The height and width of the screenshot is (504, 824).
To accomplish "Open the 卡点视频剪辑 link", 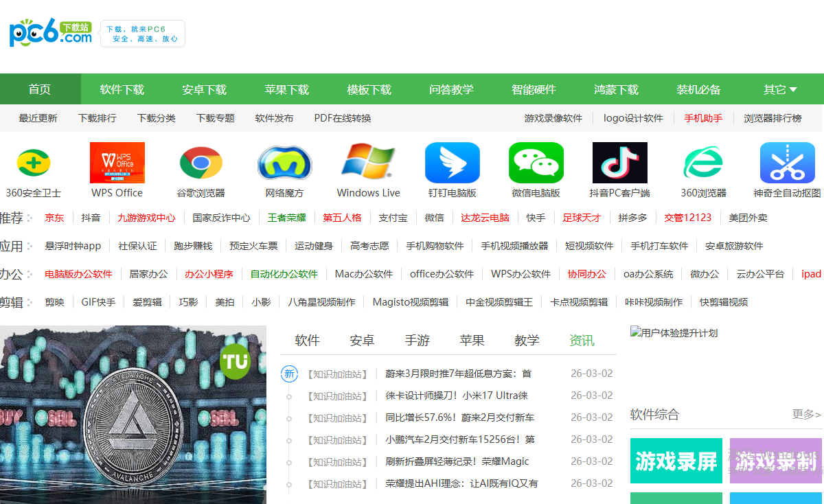I will click(x=579, y=302).
